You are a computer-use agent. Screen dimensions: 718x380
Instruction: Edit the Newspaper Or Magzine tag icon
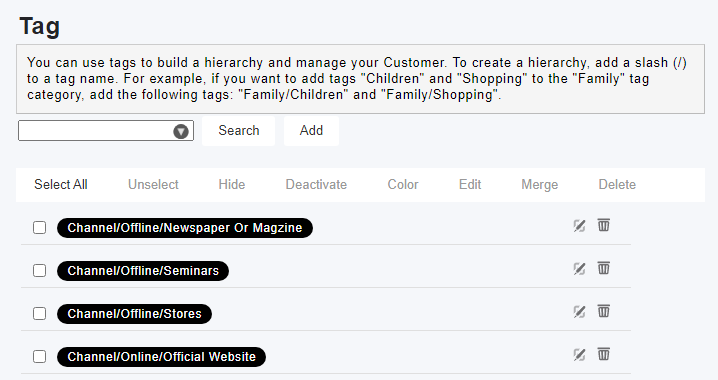[579, 226]
